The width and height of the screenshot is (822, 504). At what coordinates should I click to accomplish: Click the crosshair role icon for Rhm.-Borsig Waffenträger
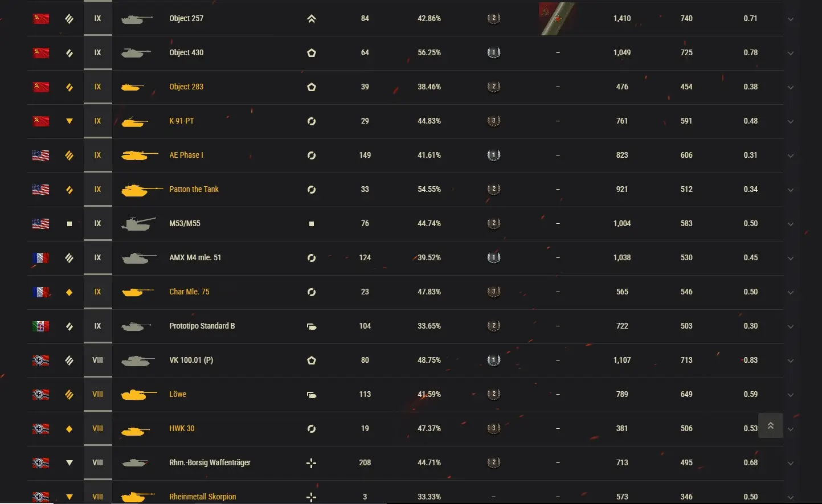pyautogui.click(x=311, y=463)
